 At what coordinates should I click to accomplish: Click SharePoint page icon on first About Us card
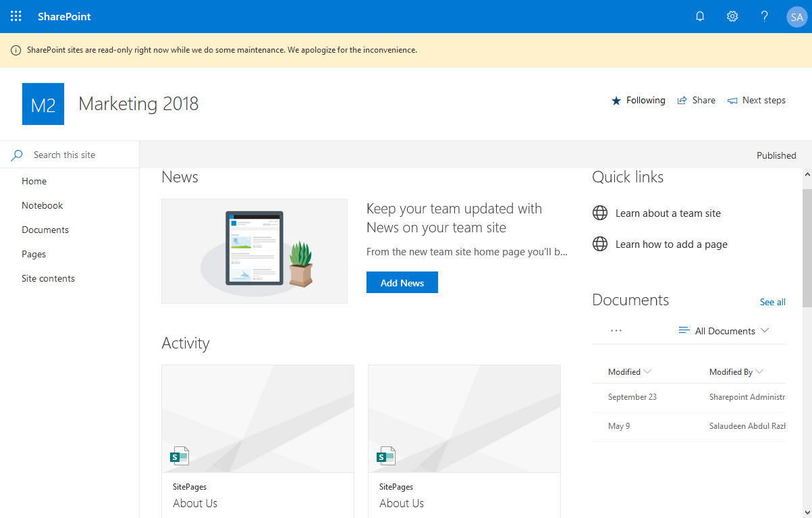[180, 456]
